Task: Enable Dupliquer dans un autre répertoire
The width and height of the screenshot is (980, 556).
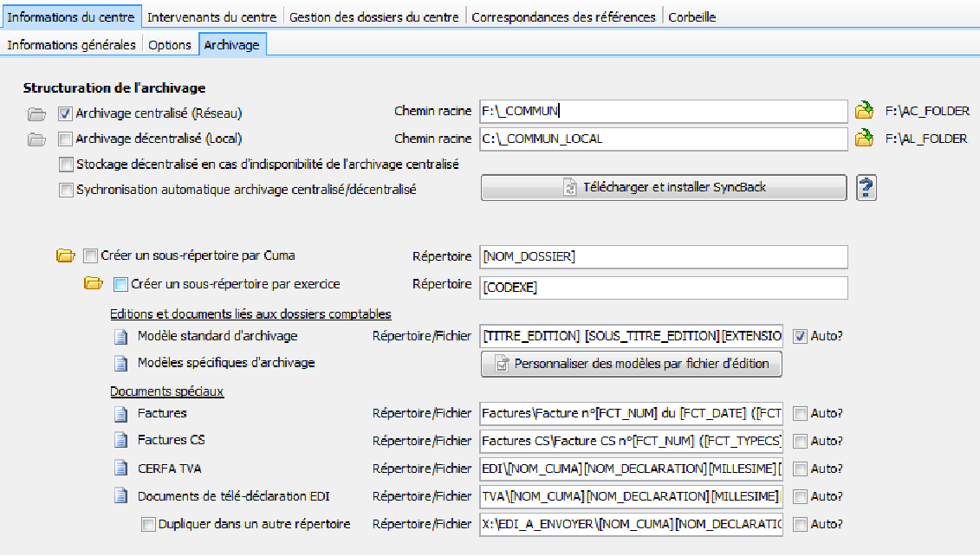Action: (x=148, y=524)
